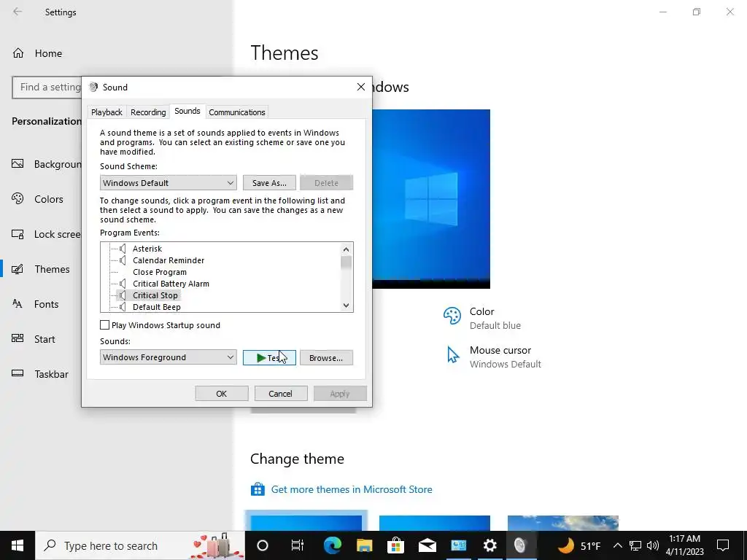
Task: Click the Settings gear on taskbar
Action: (489, 545)
